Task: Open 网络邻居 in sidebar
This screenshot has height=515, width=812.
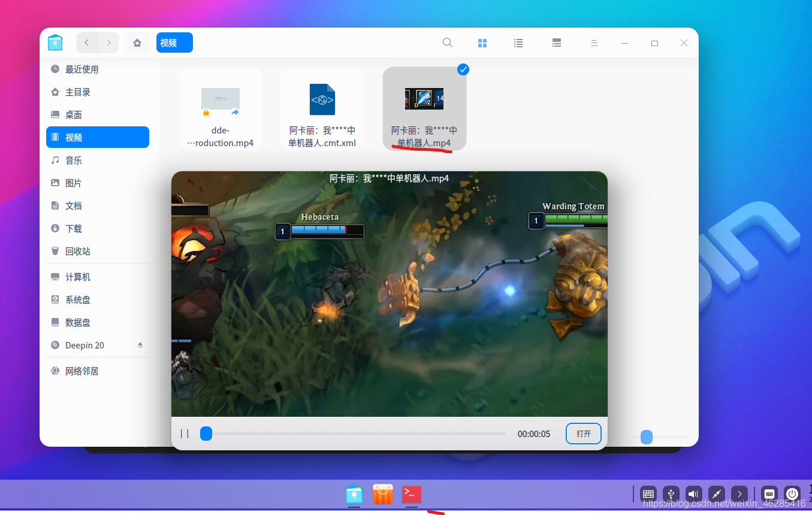Action: [98, 371]
